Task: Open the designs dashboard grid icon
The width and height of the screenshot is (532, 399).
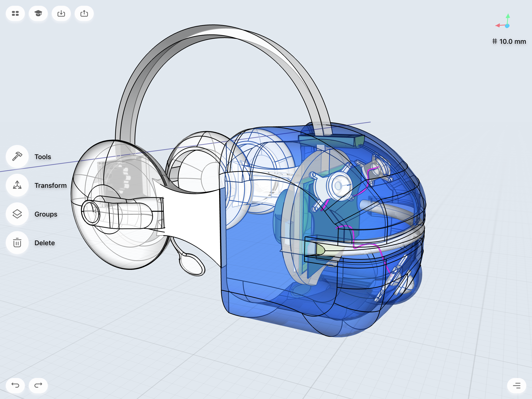Action: coord(15,13)
